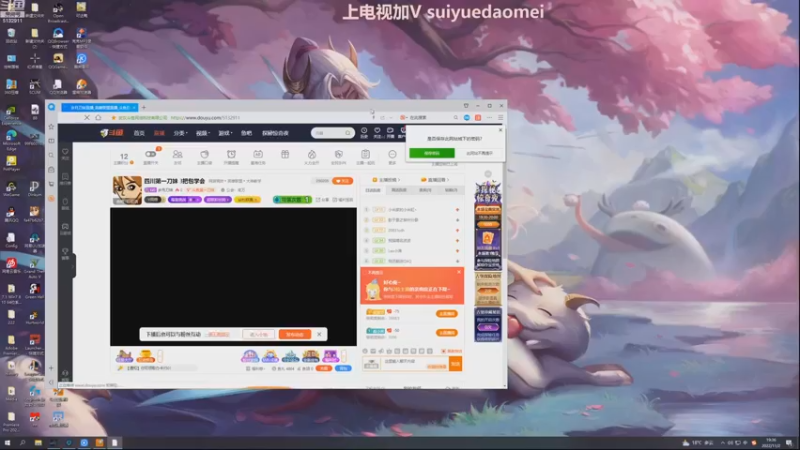Open OBS Open Broadcaster desktop icon

click(x=58, y=13)
